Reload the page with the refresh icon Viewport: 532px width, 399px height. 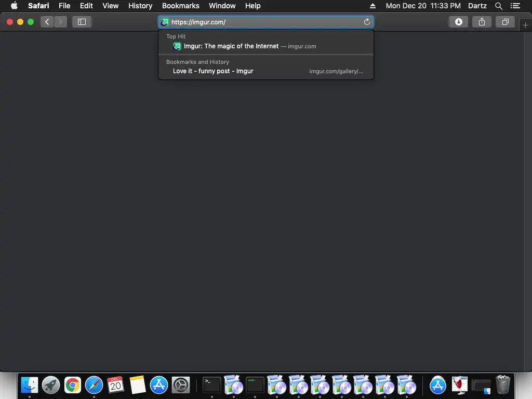click(367, 22)
